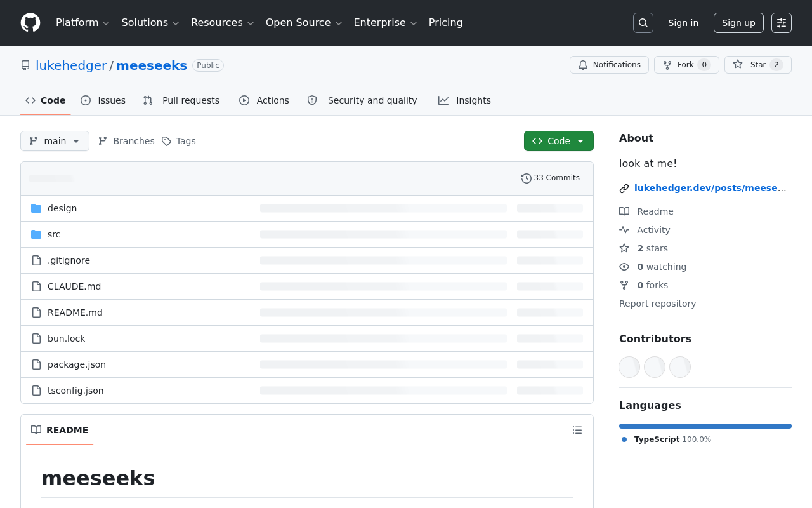Click the link icon beside lukehedger.dev

[624, 189]
